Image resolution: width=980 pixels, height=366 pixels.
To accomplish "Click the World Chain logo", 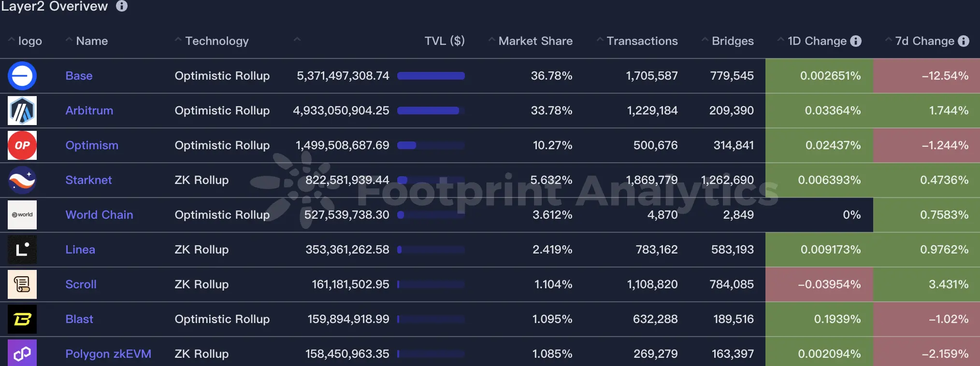I will tap(22, 215).
